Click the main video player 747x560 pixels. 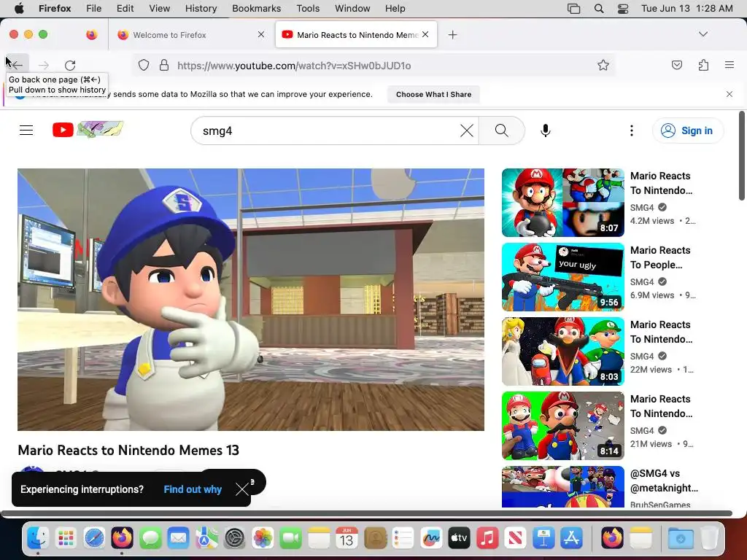tap(251, 300)
